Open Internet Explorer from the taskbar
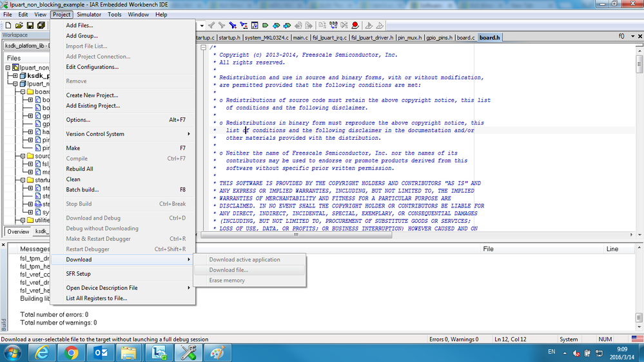The image size is (644, 362). tap(42, 353)
